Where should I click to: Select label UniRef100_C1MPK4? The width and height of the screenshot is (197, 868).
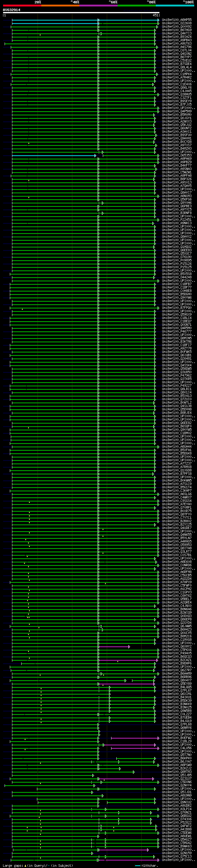(x=177, y=74)
